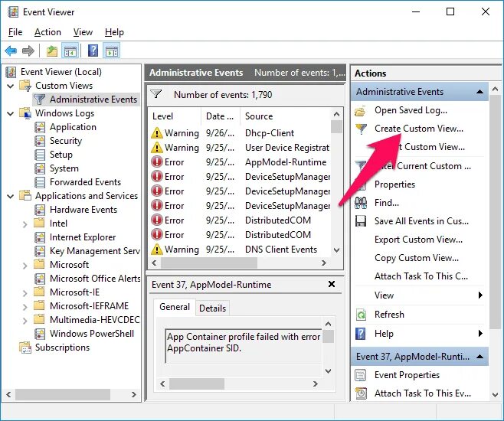Click the Subscriptions icon in tree
This screenshot has width=504, height=421.
[25, 348]
